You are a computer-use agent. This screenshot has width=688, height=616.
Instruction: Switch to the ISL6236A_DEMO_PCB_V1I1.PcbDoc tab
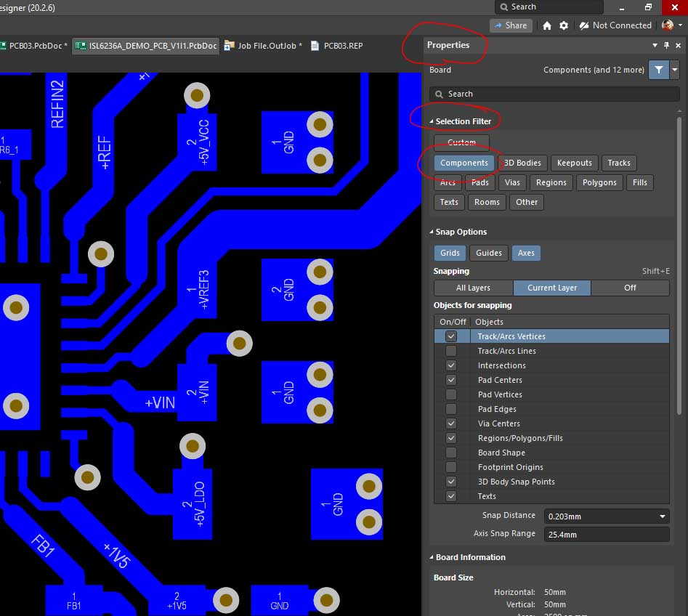coord(147,46)
